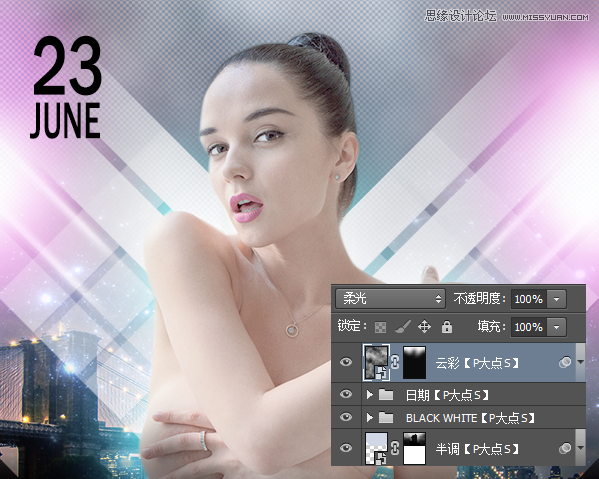Image resolution: width=599 pixels, height=479 pixels.
Task: Select the 云彩 layer mask thumbnail
Action: point(414,362)
